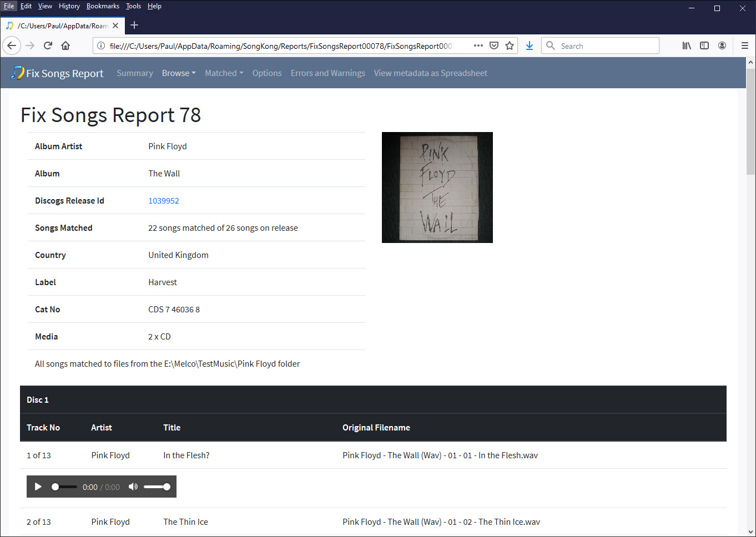Image resolution: width=756 pixels, height=537 pixels.
Task: Bookmark this page with the star
Action: 510,45
